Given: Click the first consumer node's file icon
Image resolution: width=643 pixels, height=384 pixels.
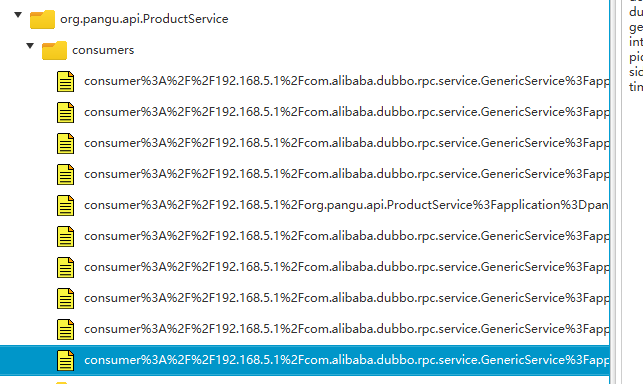Looking at the screenshot, I should pyautogui.click(x=65, y=81).
